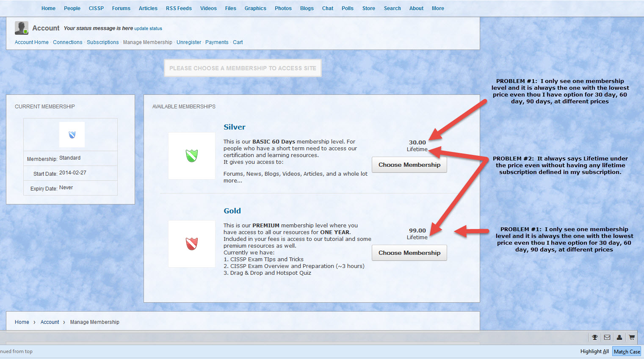
Task: Open RSS Feeds in the top menu
Action: point(179,8)
